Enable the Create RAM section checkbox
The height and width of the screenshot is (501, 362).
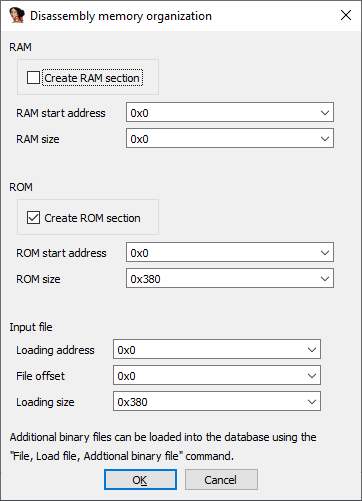(x=33, y=78)
